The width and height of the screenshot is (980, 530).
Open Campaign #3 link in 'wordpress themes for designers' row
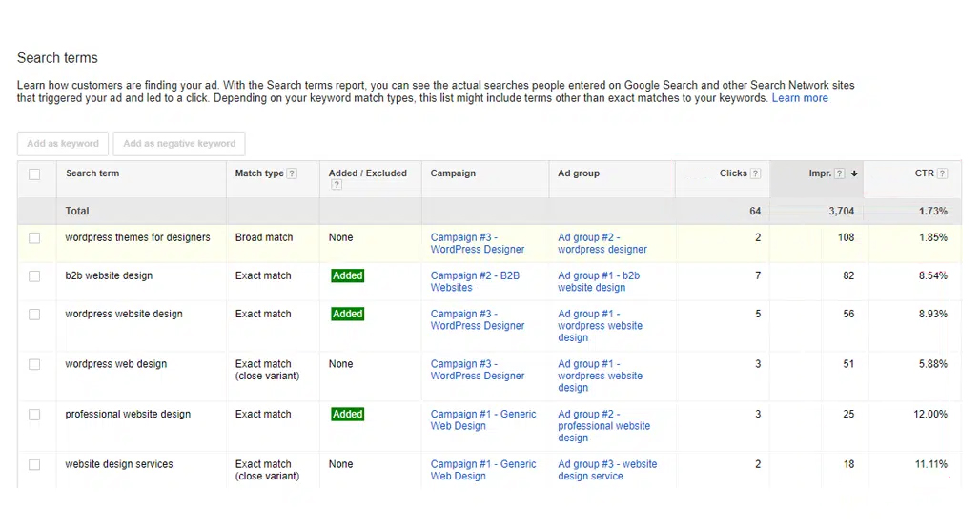[x=478, y=243]
